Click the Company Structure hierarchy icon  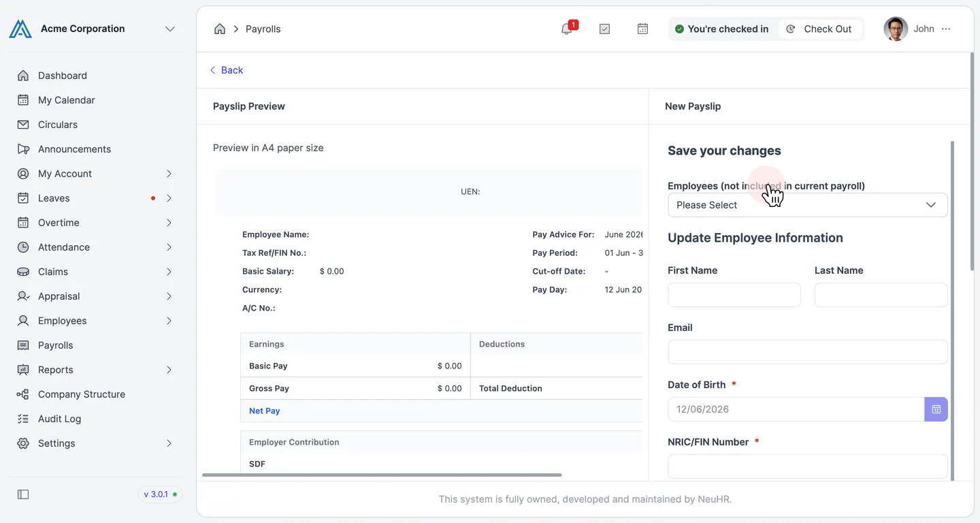pos(23,394)
